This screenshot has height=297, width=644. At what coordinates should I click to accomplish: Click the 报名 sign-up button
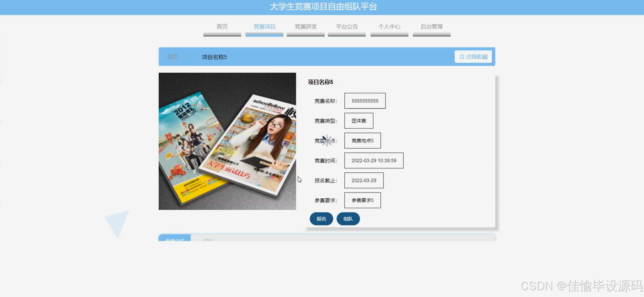(321, 219)
